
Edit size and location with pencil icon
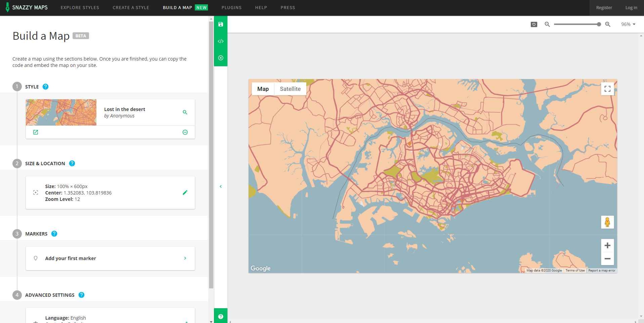point(185,192)
